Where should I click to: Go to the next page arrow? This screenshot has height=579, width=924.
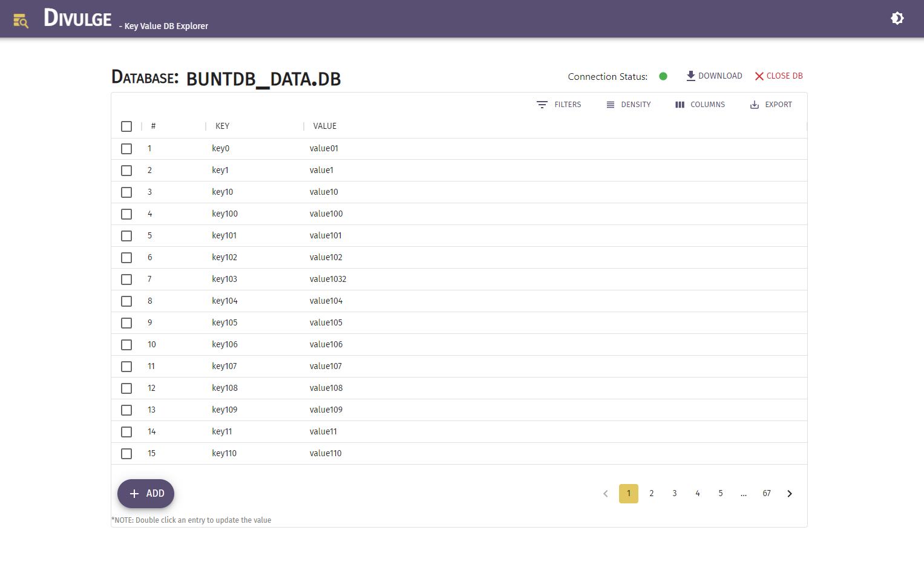click(x=790, y=494)
